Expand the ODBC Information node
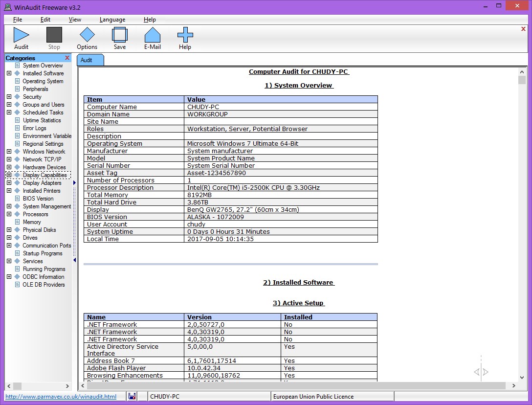Viewport: 532px width, 405px height. (x=9, y=277)
